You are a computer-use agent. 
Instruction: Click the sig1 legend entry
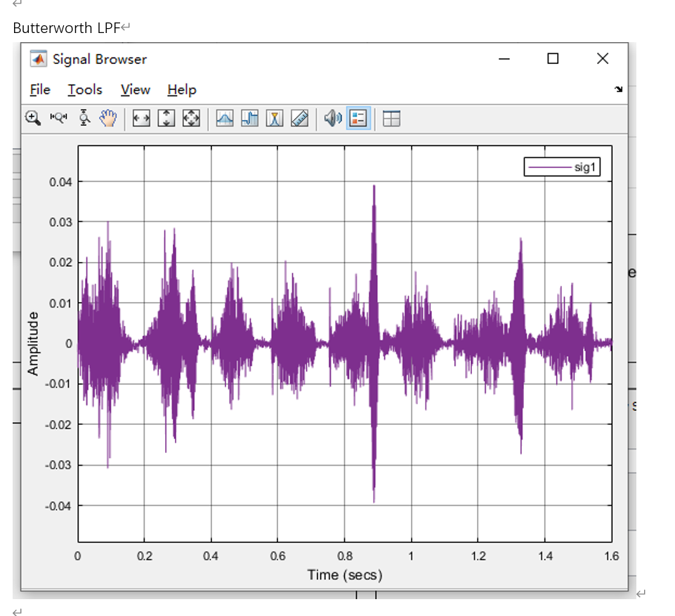562,167
